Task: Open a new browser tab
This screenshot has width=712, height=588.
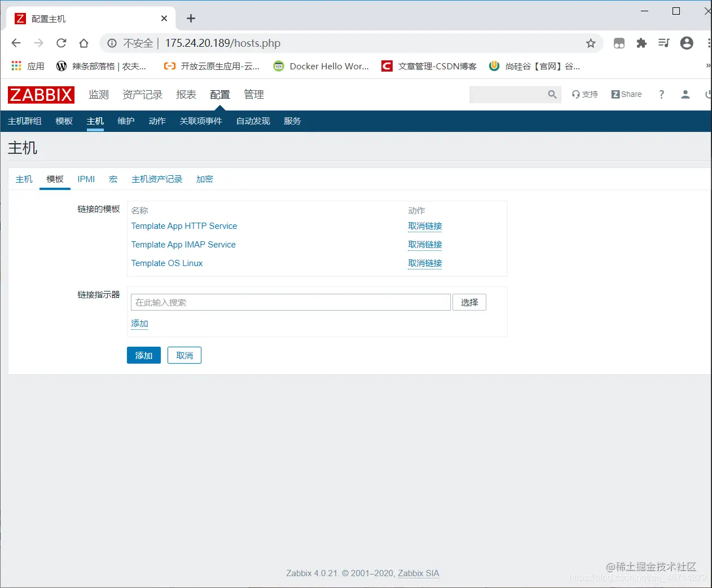Action: [191, 19]
